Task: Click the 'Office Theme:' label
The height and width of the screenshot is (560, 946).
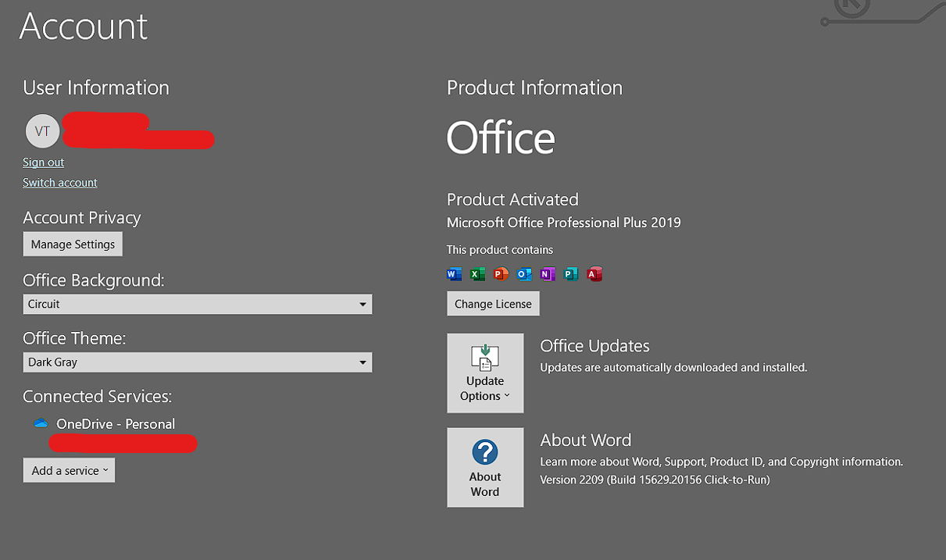Action: [x=74, y=338]
